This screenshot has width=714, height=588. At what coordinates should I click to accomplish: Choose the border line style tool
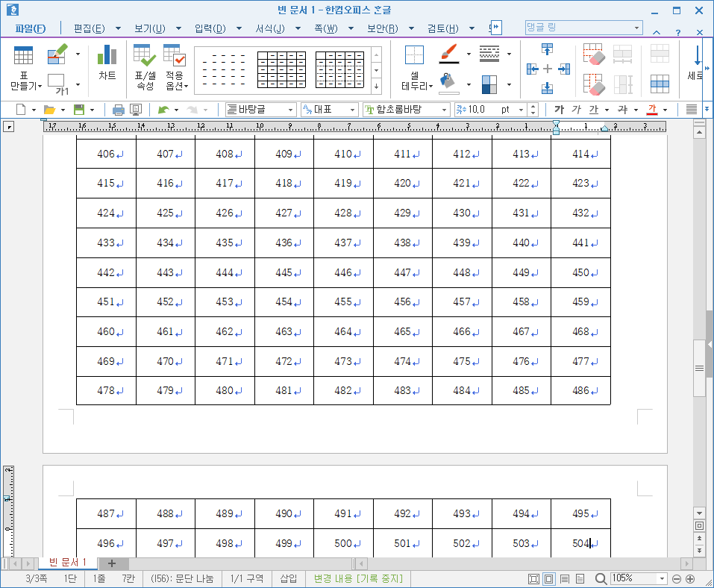coord(489,53)
